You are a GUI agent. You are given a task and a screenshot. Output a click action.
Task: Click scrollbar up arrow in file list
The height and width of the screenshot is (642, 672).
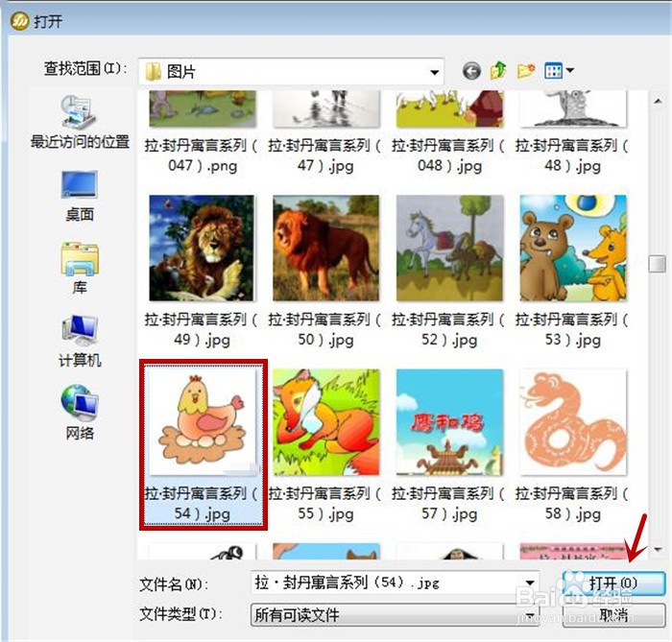click(x=658, y=101)
